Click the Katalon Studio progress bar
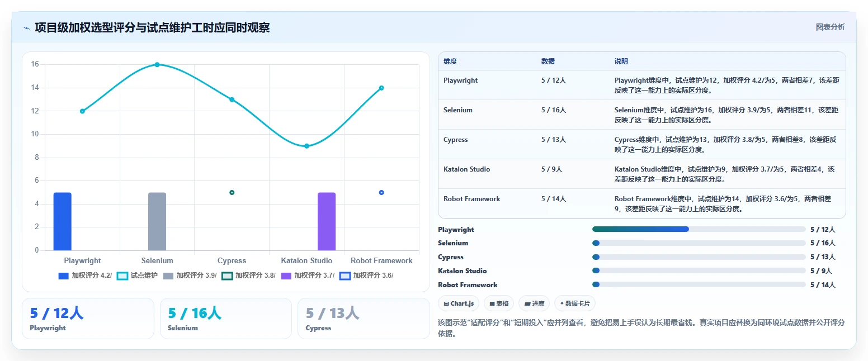Screen dimensions: 868x361 (699, 271)
